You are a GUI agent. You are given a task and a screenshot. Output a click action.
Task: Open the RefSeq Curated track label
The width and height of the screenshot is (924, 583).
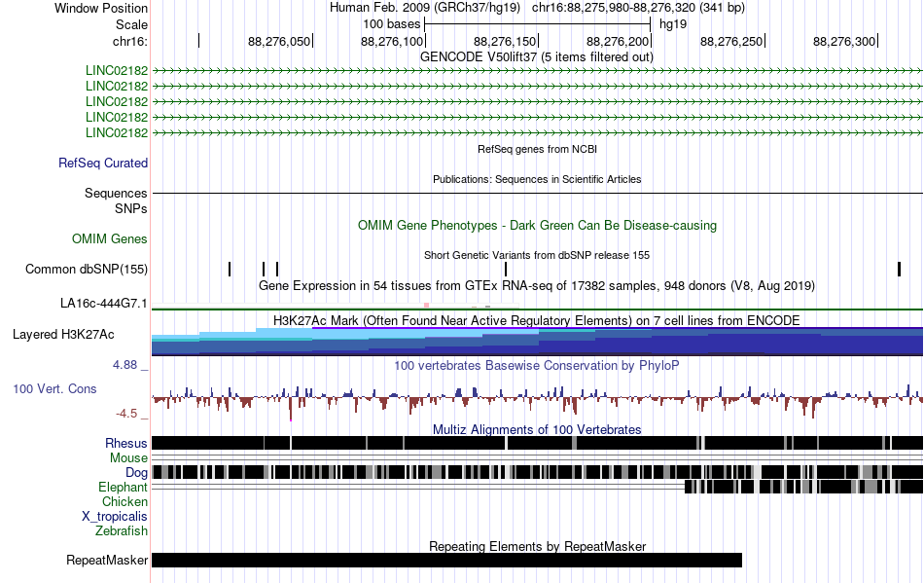coord(103,163)
